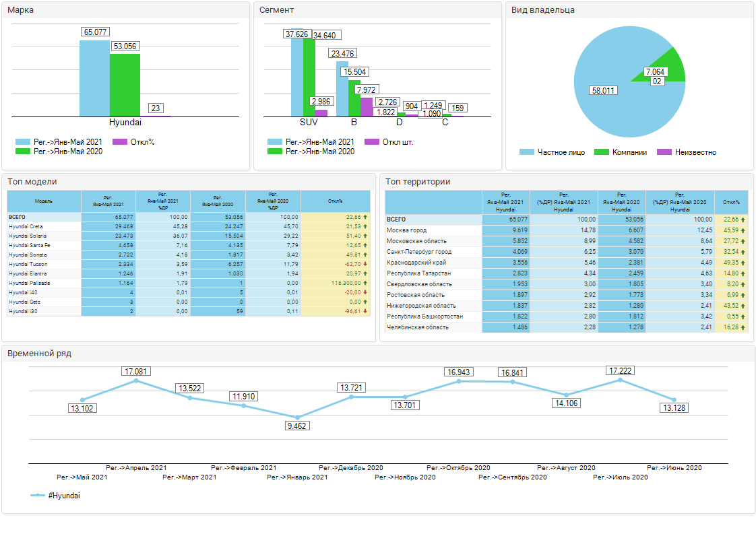
Task: Click the green up arrow in Hyundai Palisade row
Action: pos(365,283)
